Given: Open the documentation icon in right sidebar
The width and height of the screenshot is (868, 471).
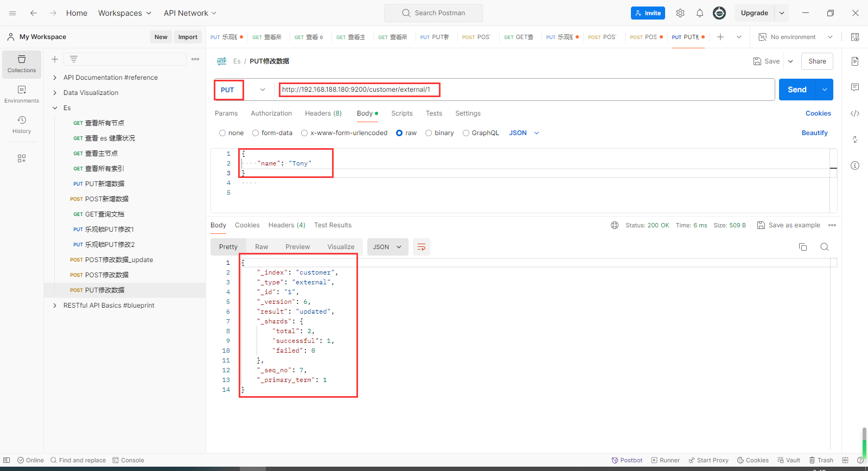Looking at the screenshot, I should (855, 61).
